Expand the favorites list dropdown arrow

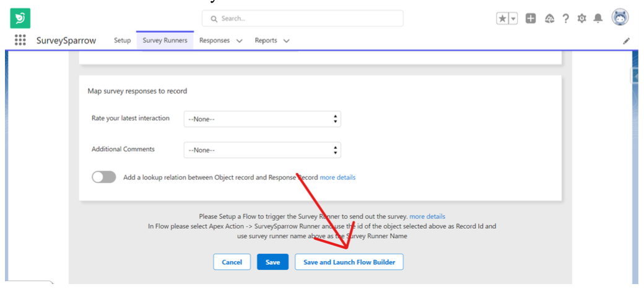pos(513,19)
